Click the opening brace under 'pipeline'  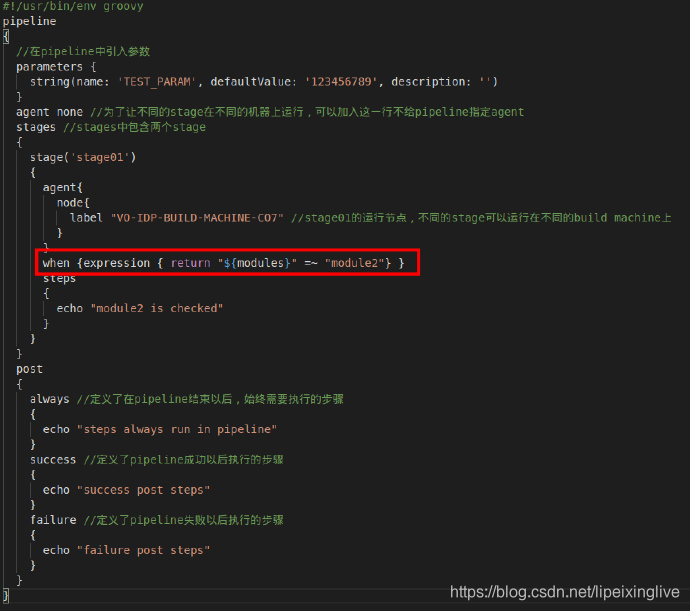(x=6, y=37)
